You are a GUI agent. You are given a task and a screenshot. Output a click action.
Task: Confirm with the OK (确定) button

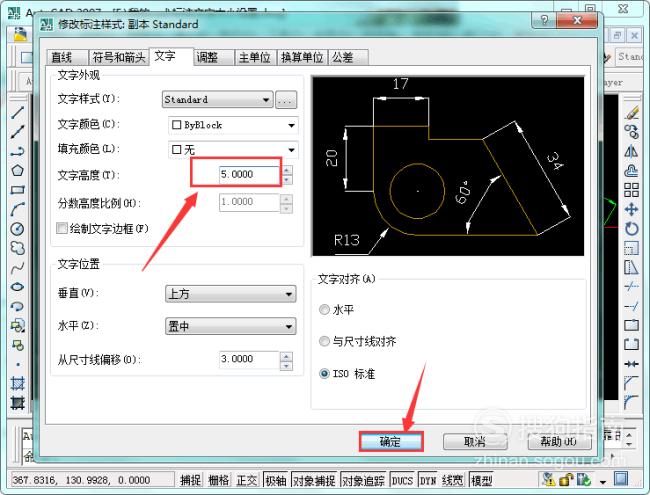391,442
